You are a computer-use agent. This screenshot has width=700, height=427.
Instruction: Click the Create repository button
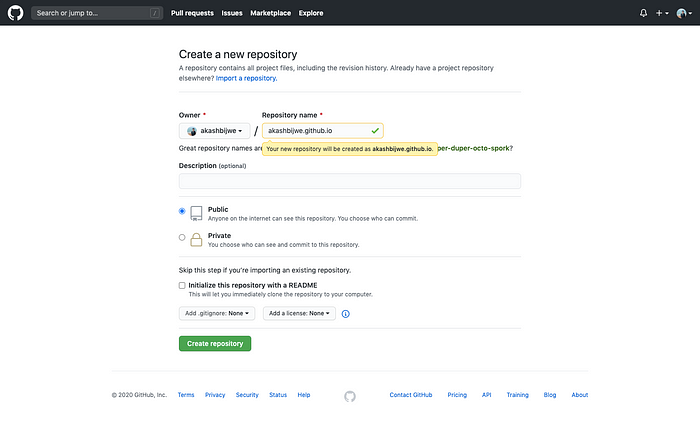point(215,343)
